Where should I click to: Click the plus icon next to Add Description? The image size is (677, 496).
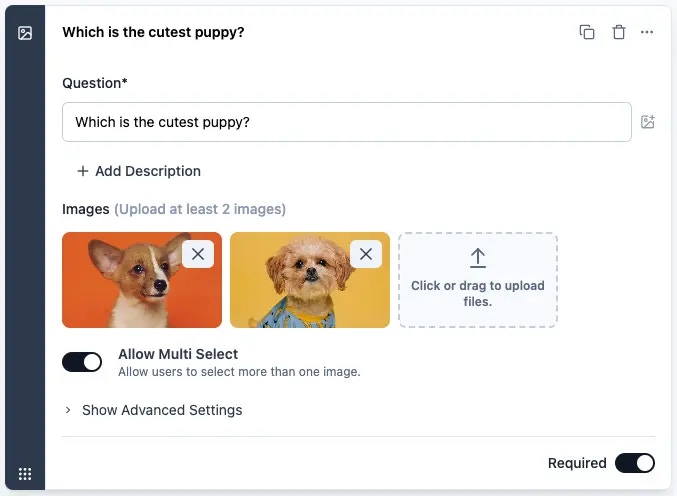82,171
